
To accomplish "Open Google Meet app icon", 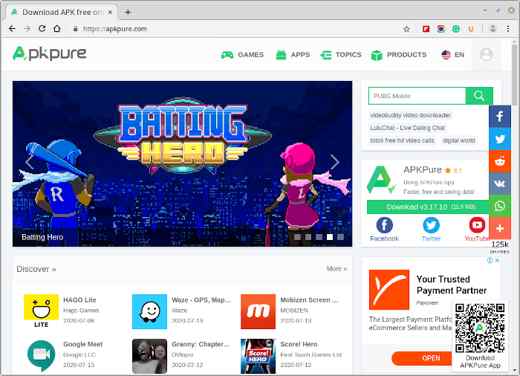I will point(41,356).
